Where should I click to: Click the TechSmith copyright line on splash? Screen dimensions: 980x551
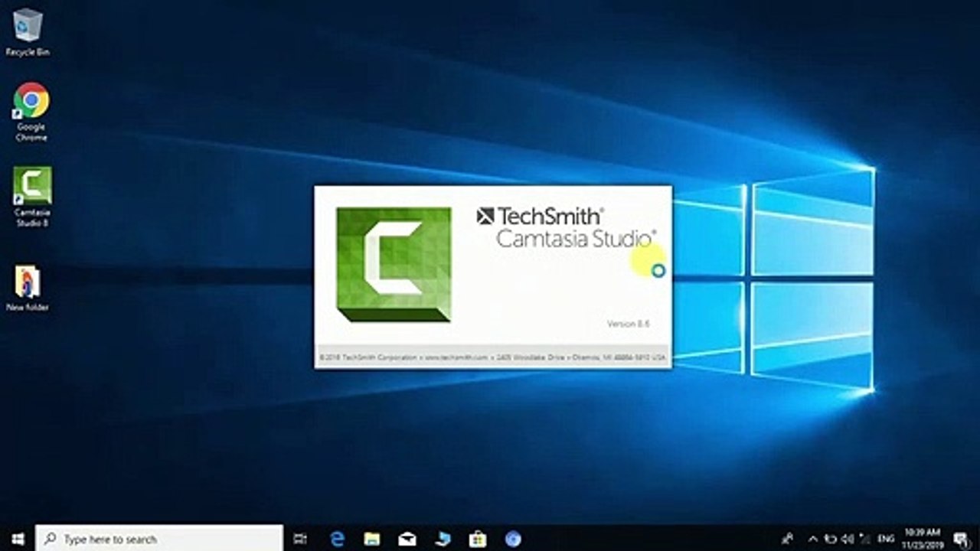(493, 357)
